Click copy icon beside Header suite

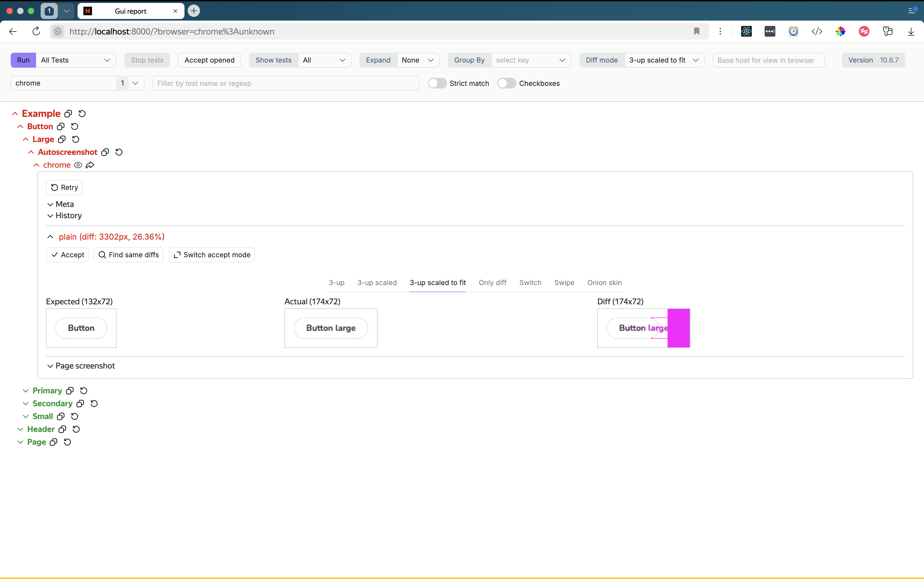tap(62, 429)
